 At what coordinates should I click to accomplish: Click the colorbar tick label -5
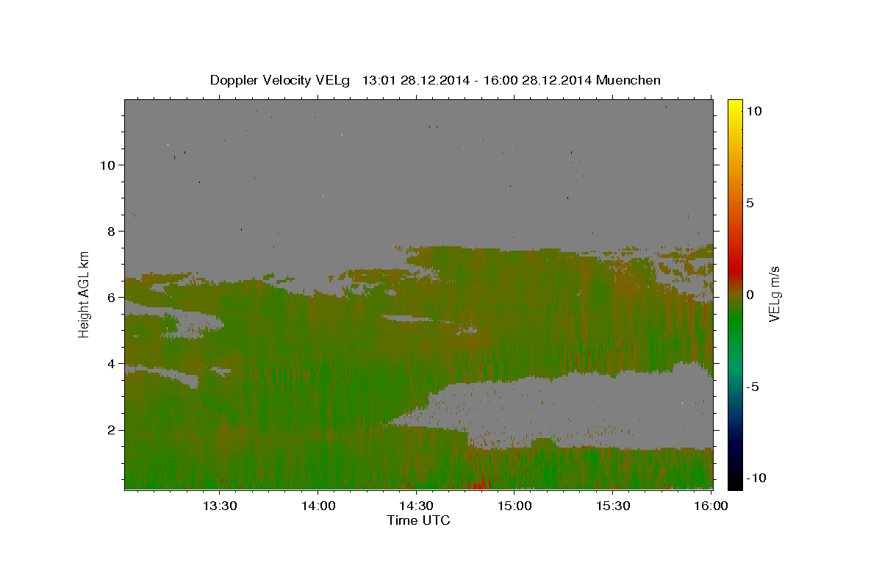click(x=753, y=387)
